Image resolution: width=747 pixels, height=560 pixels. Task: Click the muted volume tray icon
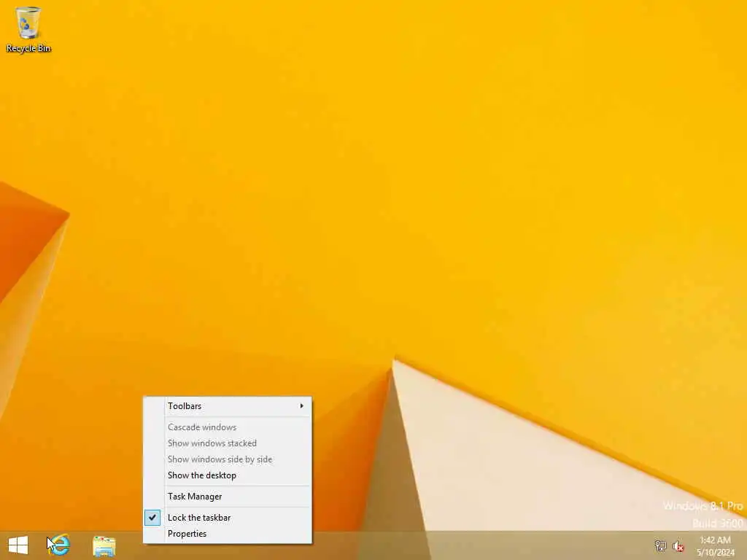[678, 546]
